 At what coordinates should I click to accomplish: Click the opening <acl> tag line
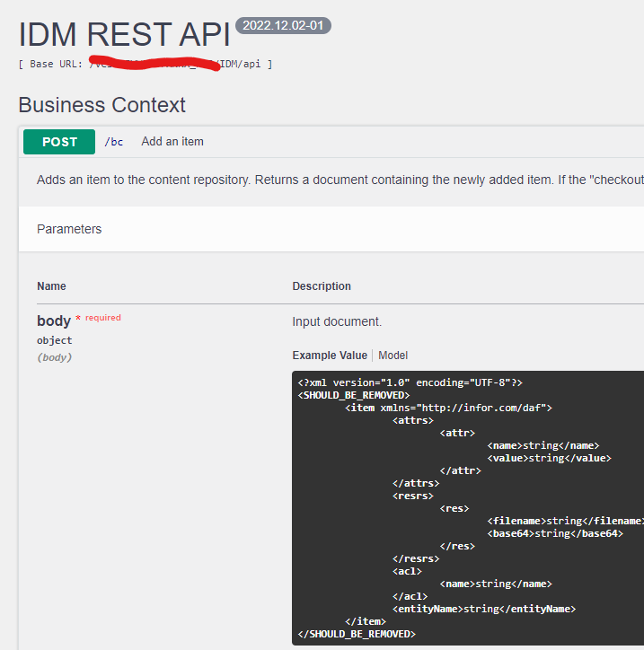point(407,571)
